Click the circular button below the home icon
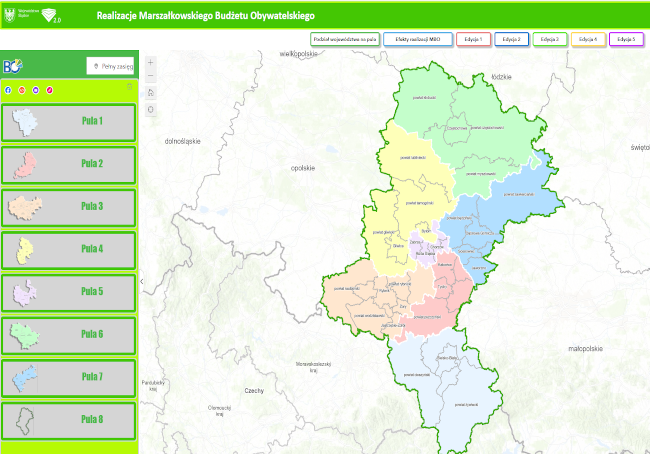Image resolution: width=650 pixels, height=454 pixels. (150, 108)
